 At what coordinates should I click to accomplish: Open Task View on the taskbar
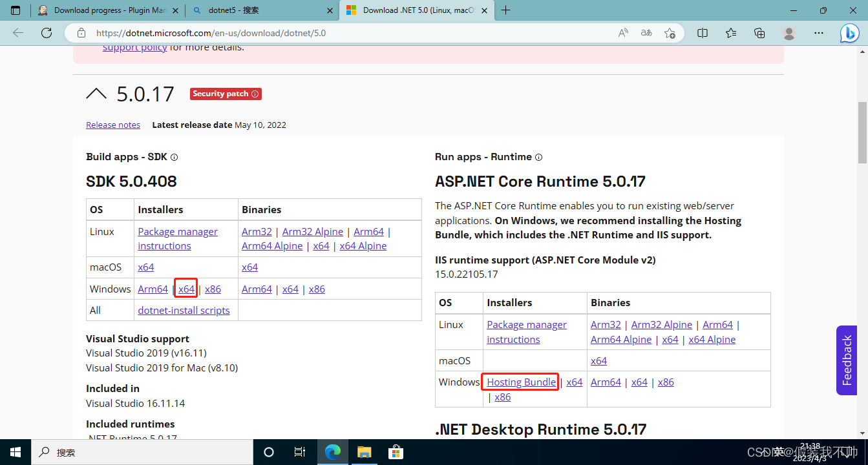point(300,452)
